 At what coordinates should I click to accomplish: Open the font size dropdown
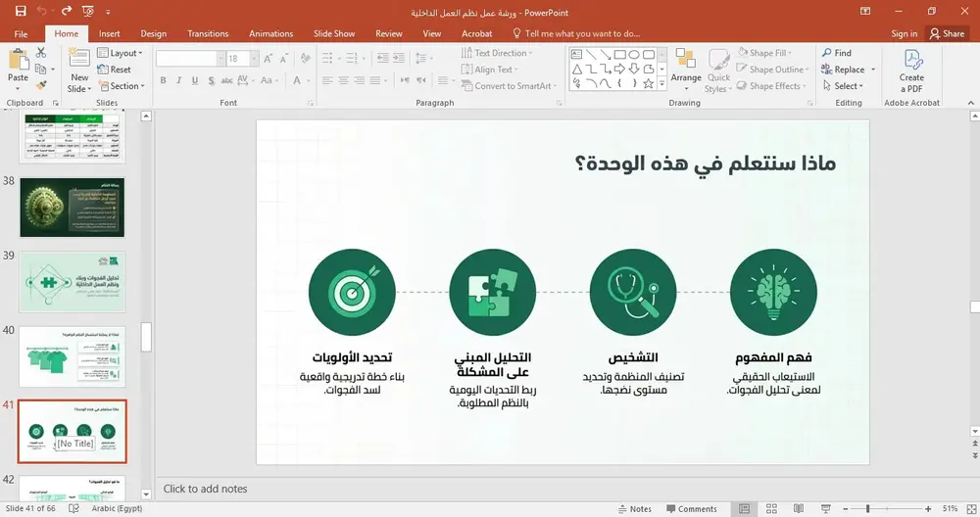[255, 59]
